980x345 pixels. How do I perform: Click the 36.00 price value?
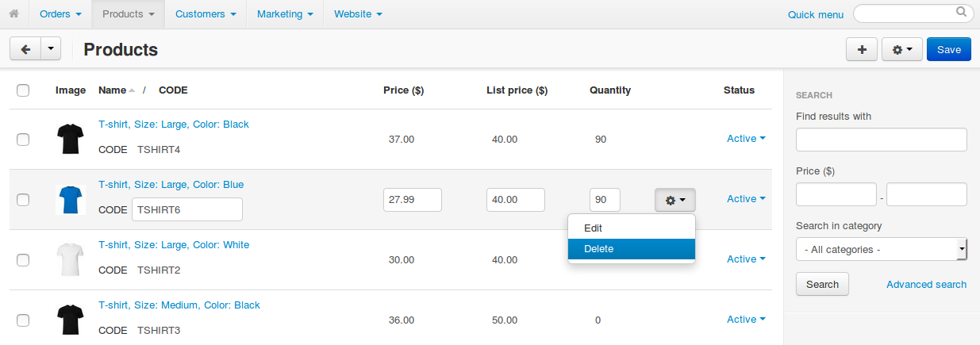coord(402,320)
